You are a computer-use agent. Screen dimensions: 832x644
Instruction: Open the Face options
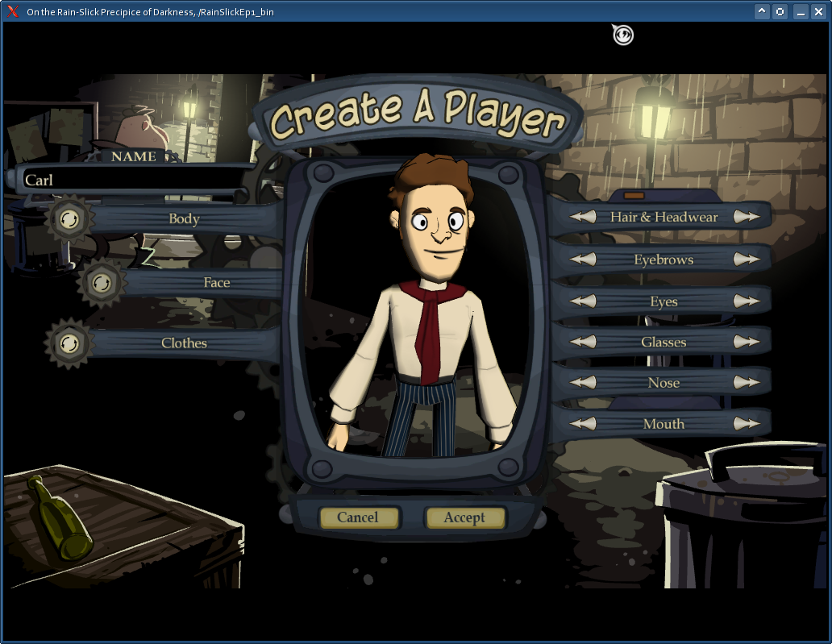(x=217, y=283)
